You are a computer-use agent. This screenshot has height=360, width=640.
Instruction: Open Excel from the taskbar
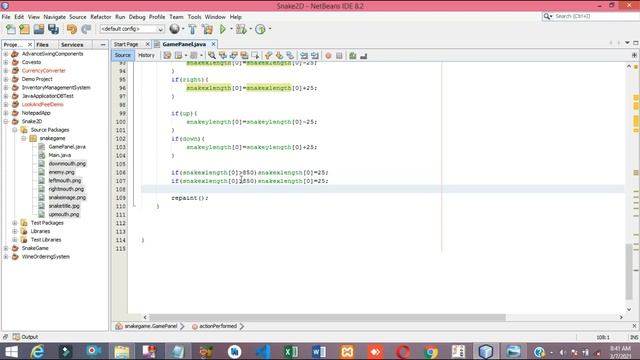[x=291, y=351]
